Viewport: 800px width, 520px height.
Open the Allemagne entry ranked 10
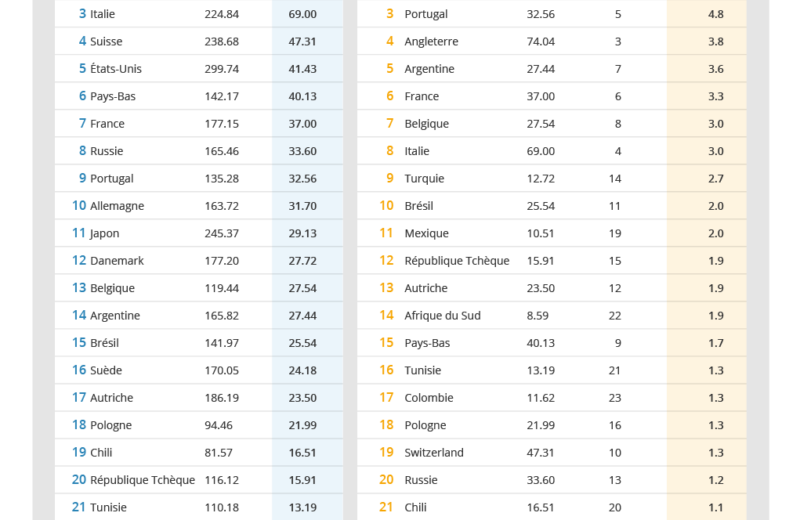point(117,206)
